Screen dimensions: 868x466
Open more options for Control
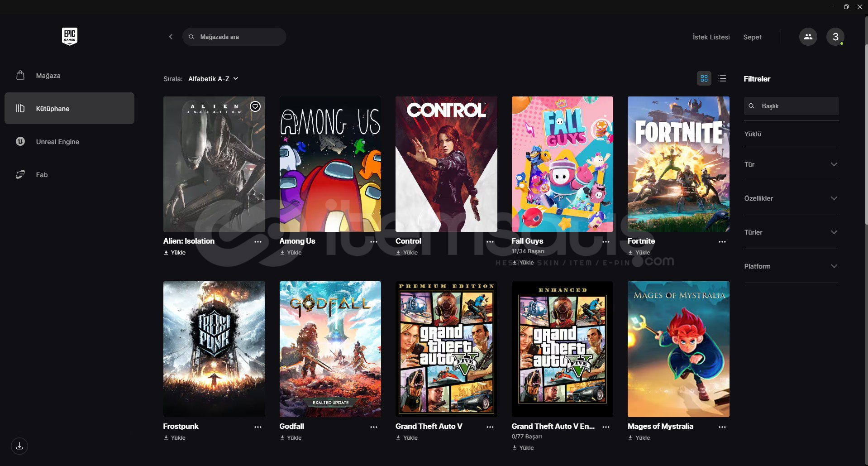pos(490,242)
